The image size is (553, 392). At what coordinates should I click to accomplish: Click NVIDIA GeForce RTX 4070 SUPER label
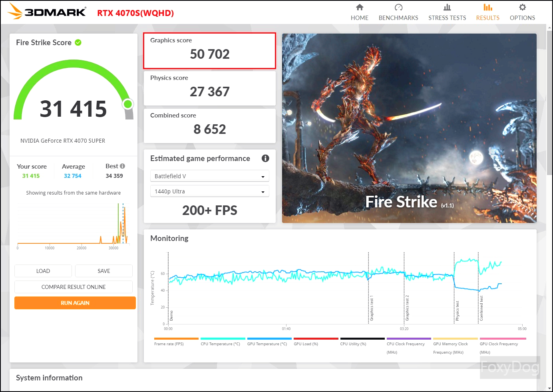(x=63, y=141)
